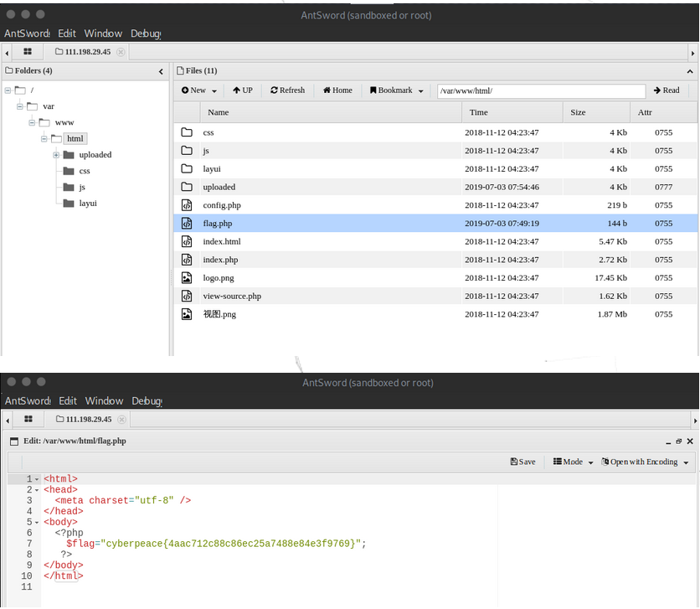The image size is (700, 609).
Task: Click the path field /var/www/html/
Action: coord(541,91)
